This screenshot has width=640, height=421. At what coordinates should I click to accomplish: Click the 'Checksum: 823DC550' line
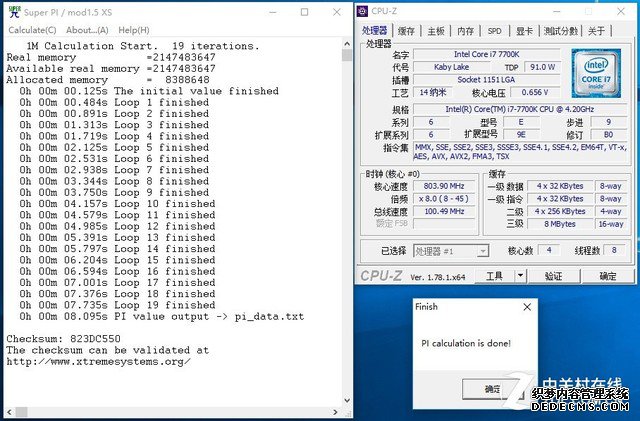pyautogui.click(x=63, y=339)
